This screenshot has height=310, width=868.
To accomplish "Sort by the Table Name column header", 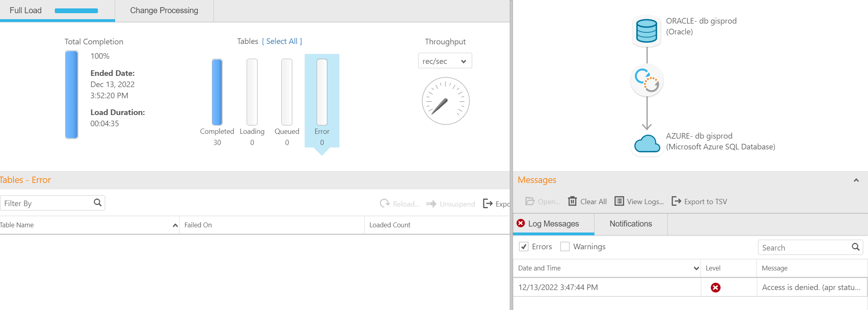I will click(17, 225).
